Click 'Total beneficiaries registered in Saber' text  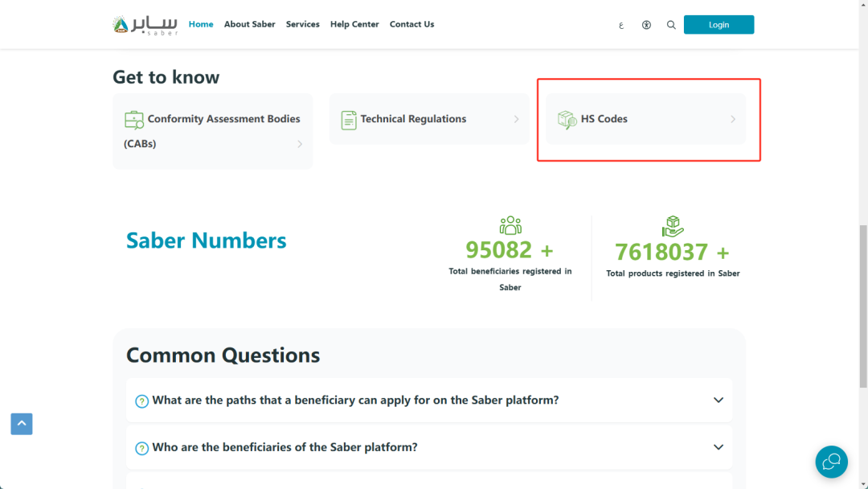click(510, 279)
